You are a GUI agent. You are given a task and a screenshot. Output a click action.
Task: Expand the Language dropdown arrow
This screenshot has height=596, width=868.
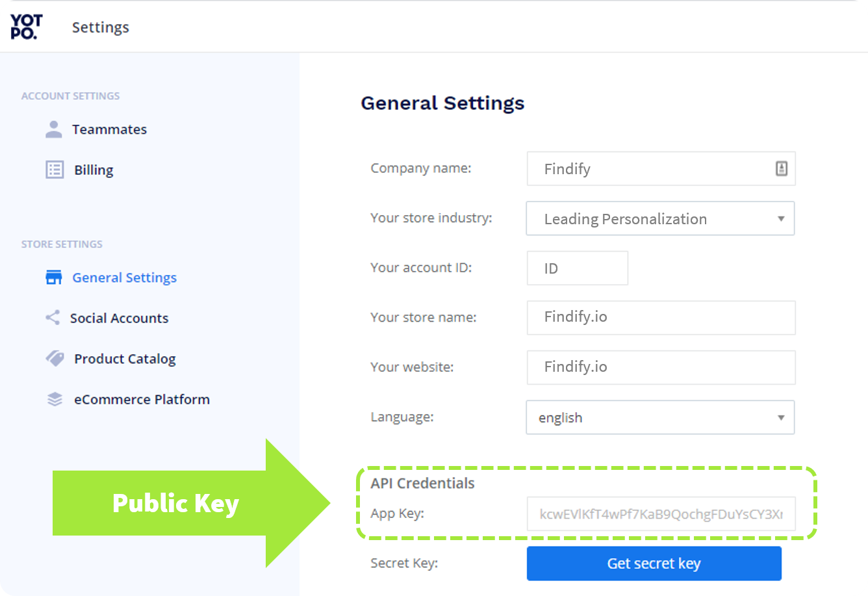click(781, 417)
